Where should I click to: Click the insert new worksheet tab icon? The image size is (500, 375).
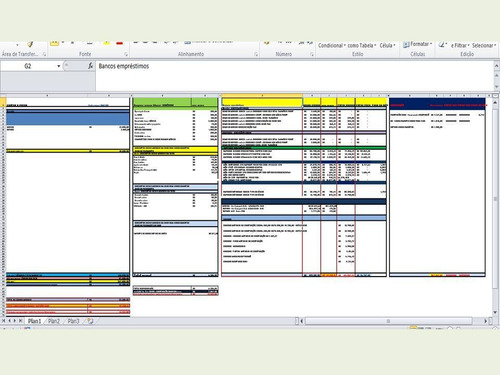point(90,321)
